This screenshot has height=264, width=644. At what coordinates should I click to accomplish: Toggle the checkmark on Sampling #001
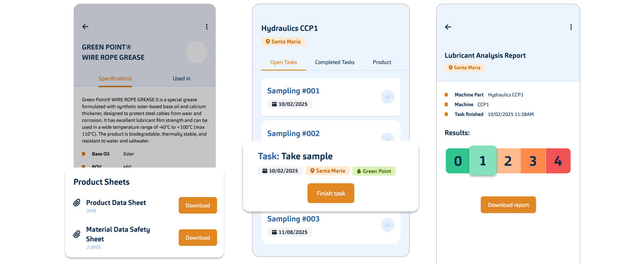coord(387,97)
